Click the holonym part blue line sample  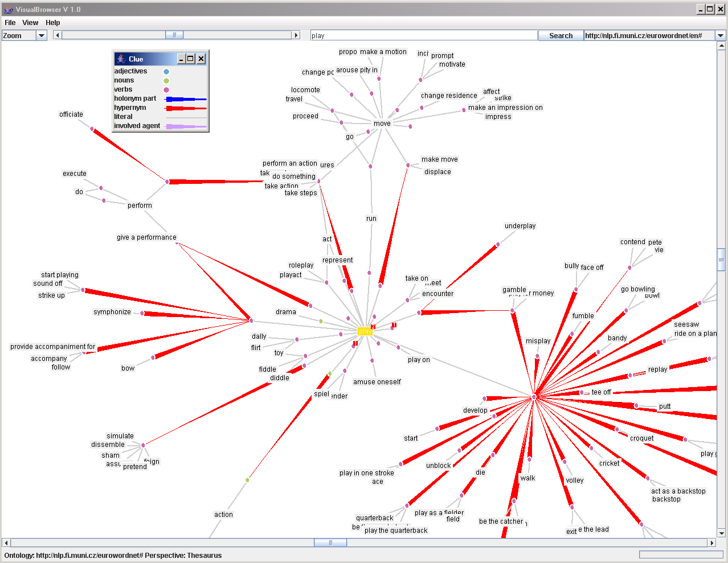point(186,99)
